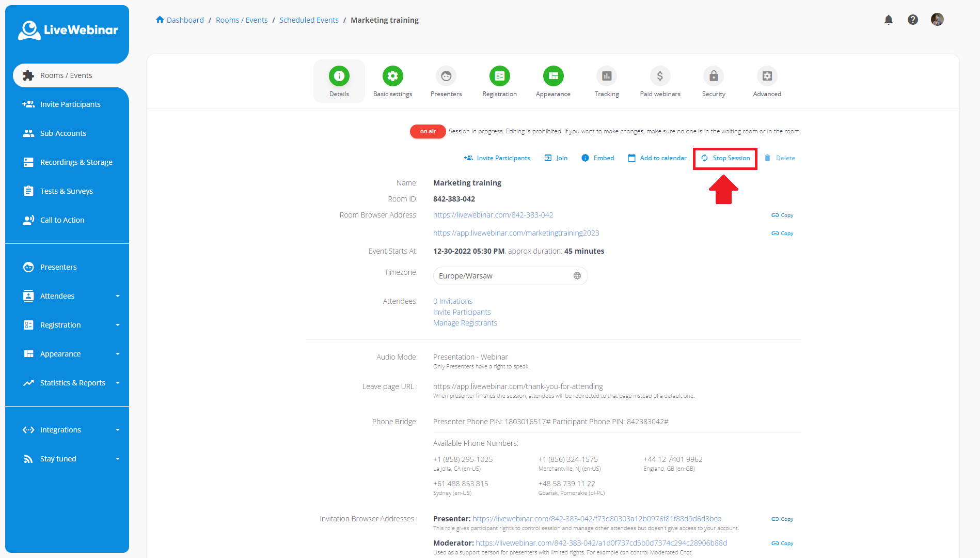980x558 pixels.
Task: Select the Paid webinars dollar icon
Action: point(659,76)
